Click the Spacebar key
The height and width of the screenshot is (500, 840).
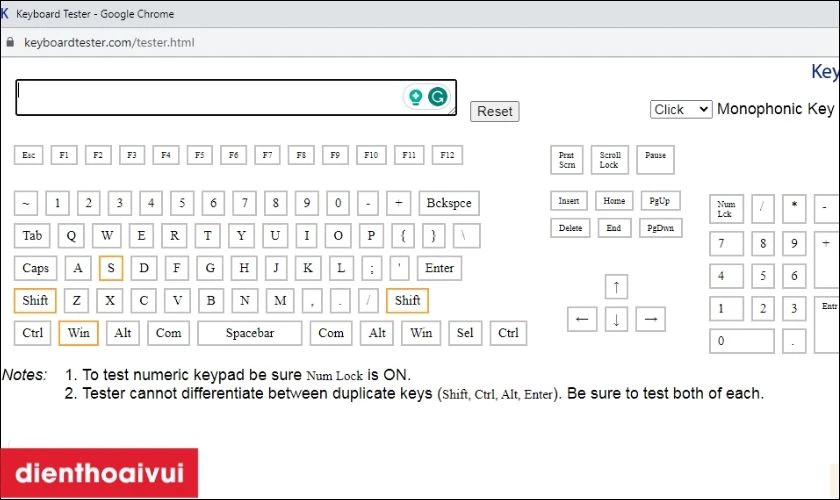[x=250, y=333]
